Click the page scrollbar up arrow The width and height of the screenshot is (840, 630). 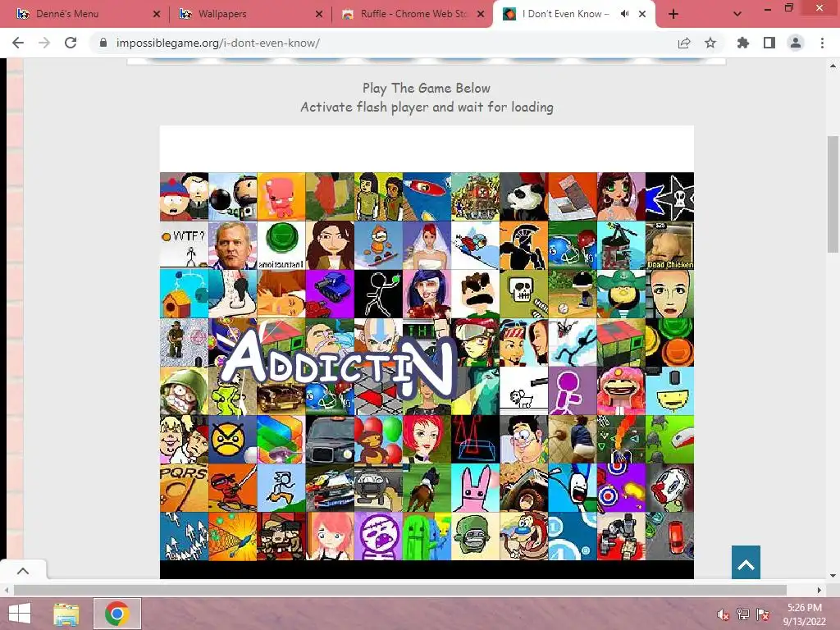[x=833, y=66]
